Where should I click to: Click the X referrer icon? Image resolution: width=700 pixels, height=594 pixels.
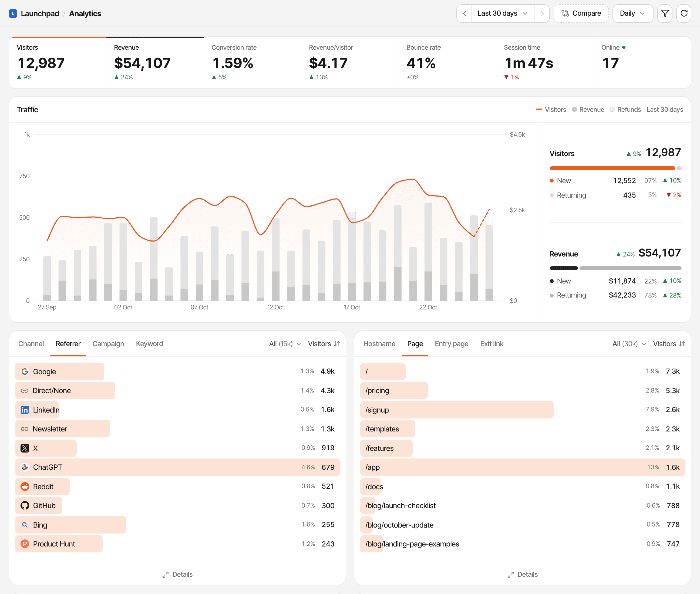coord(25,448)
